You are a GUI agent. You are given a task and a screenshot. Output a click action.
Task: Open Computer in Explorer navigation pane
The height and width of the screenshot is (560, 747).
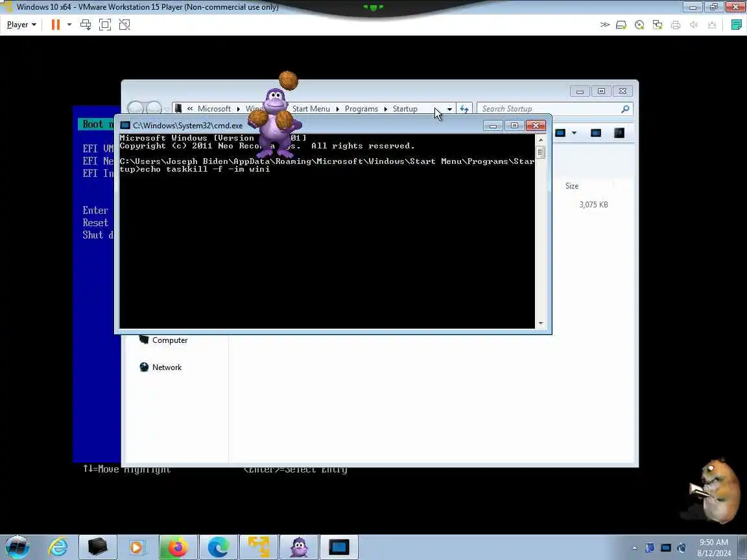pos(163,340)
